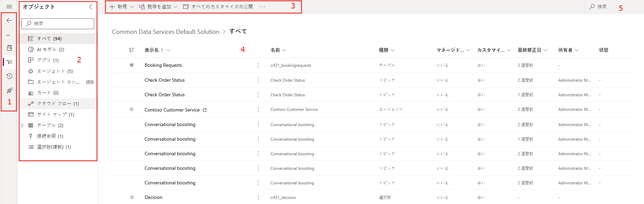Open Contoso Customer Service agent row
The width and height of the screenshot is (644, 204).
[172, 110]
